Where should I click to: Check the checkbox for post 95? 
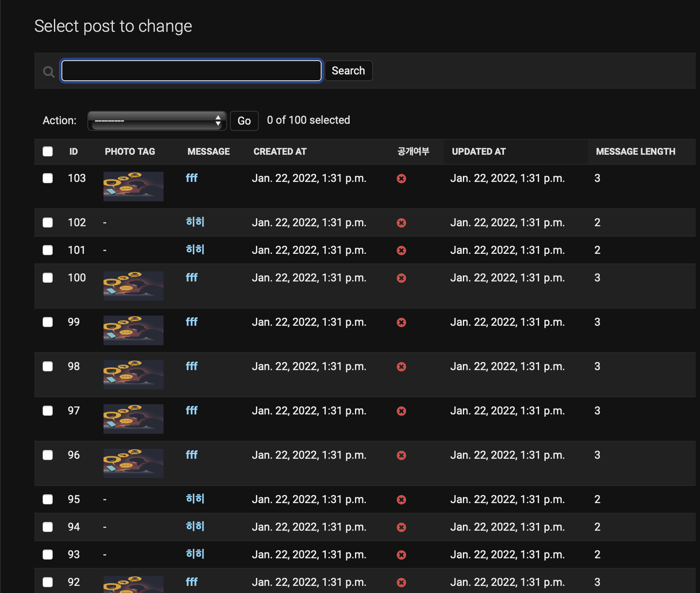tap(48, 499)
